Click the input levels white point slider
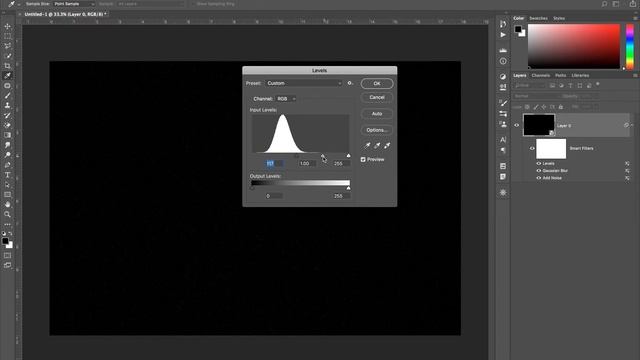This screenshot has width=640, height=360. [x=348, y=156]
